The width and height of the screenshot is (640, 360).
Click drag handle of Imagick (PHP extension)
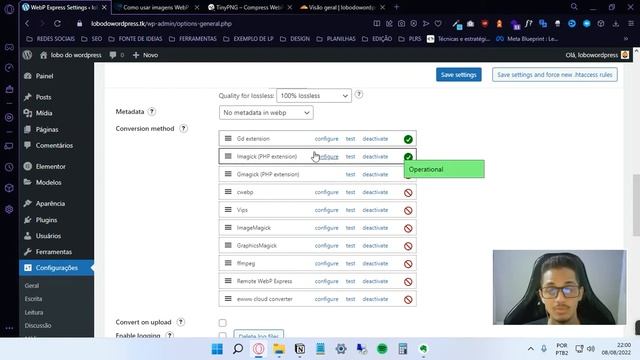(228, 156)
